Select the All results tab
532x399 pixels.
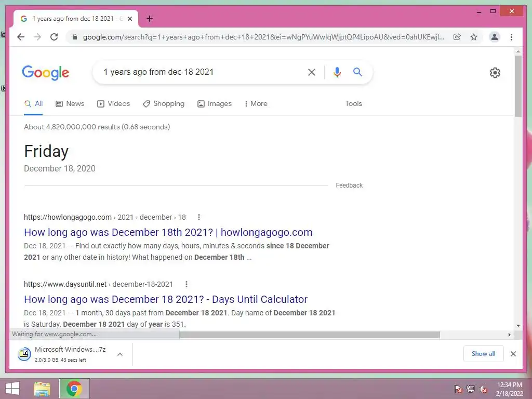pos(33,104)
